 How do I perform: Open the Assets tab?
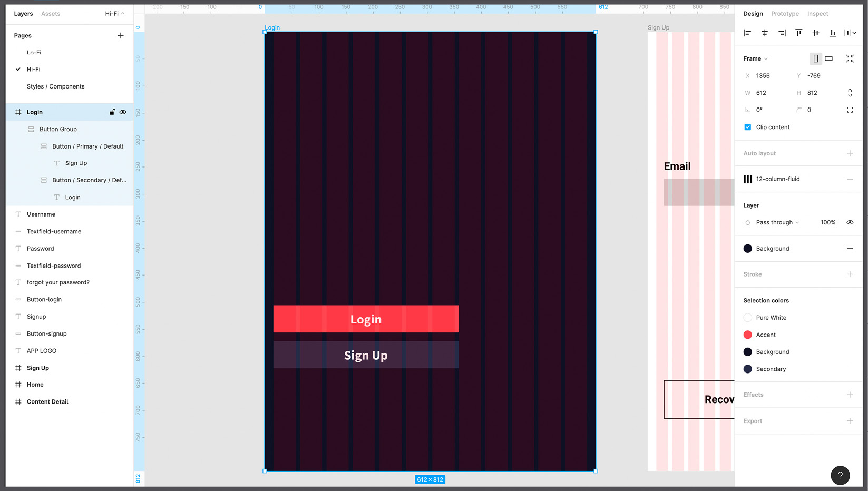pyautogui.click(x=51, y=14)
